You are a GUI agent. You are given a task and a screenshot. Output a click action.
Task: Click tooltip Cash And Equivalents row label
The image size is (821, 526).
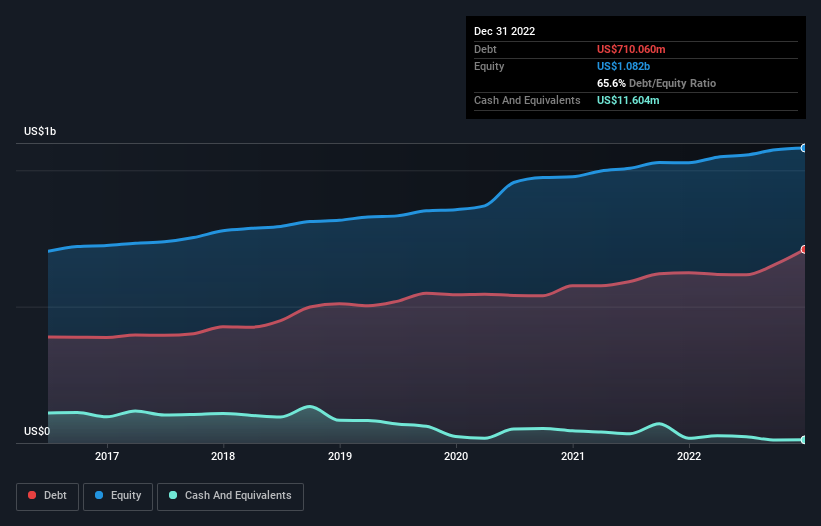tap(527, 100)
